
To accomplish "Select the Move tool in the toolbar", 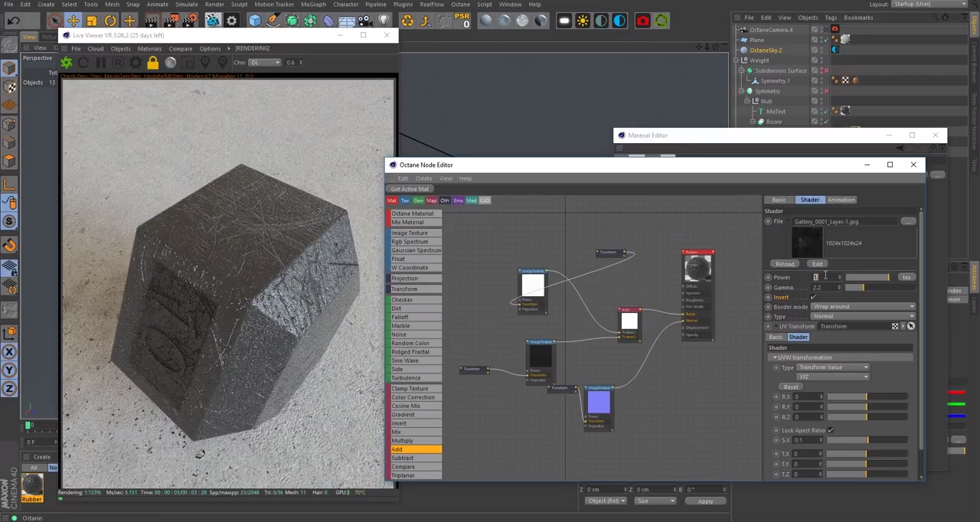I will click(73, 21).
